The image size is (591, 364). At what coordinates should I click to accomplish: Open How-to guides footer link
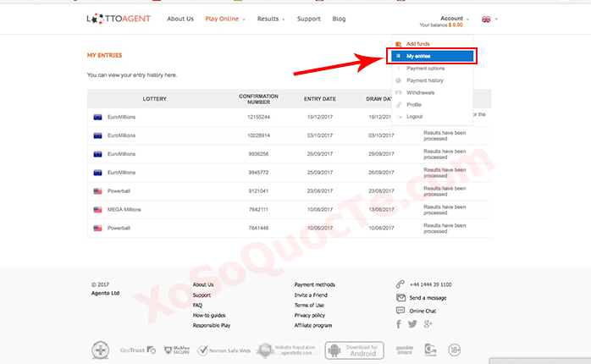tap(209, 316)
